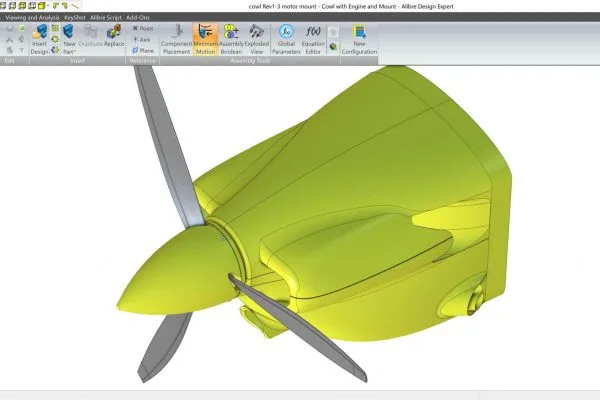Select the lower-left gray propeller blade
This screenshot has height=400, width=600.
point(165,346)
